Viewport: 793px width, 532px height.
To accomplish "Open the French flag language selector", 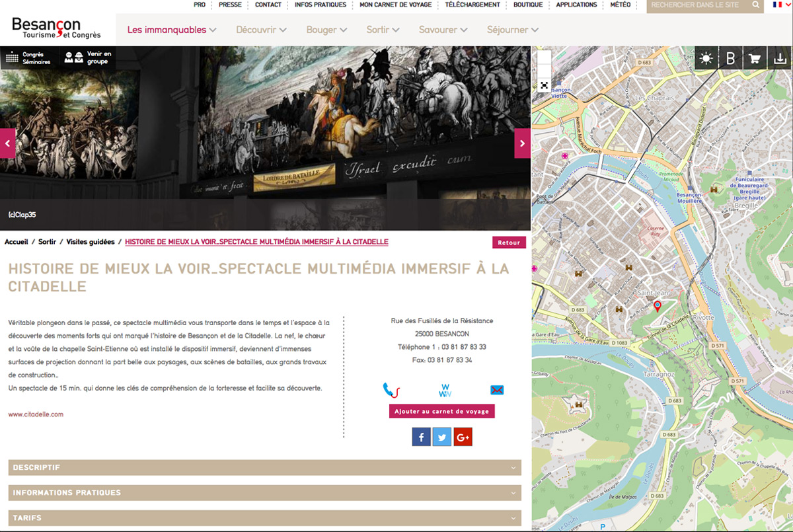I will [780, 5].
